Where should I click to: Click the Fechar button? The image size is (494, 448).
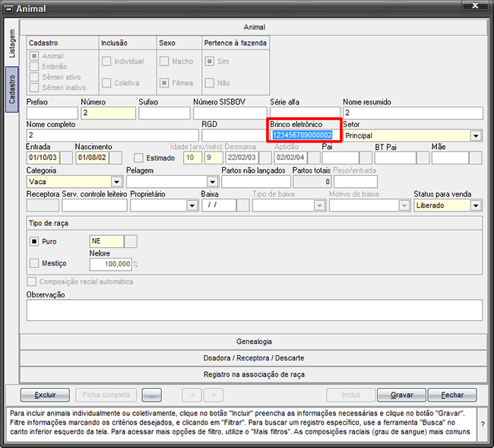coord(451,395)
